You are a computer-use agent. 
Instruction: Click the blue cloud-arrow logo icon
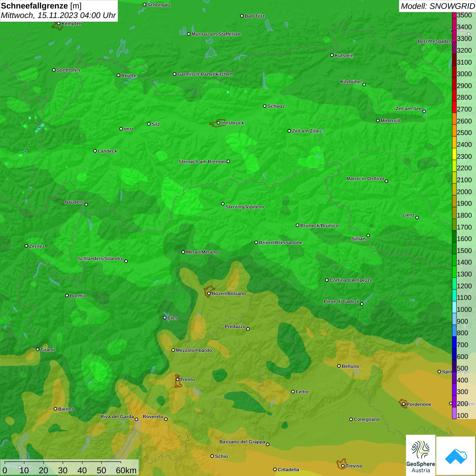click(456, 456)
